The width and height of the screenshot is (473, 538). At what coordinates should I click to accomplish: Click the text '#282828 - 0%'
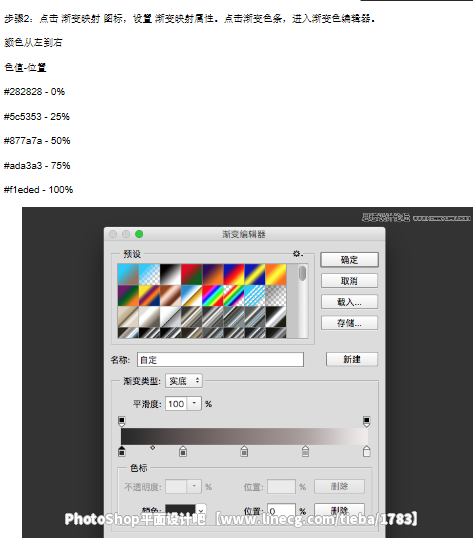coord(34,92)
